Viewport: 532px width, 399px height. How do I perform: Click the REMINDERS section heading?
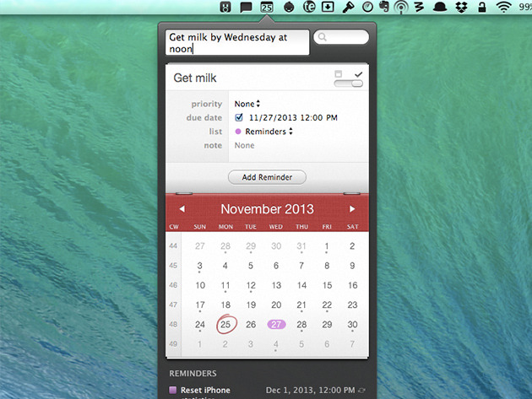tap(193, 373)
